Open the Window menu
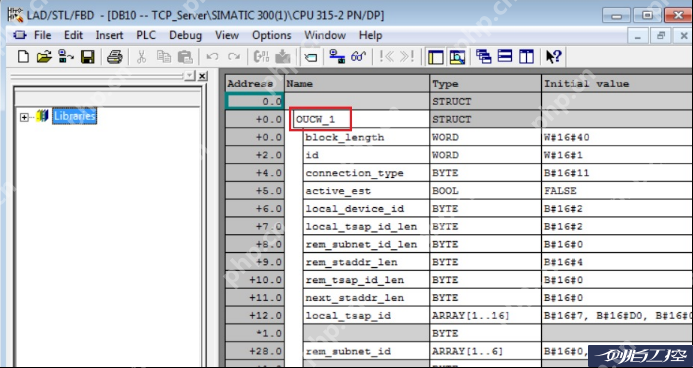The height and width of the screenshot is (368, 693). coord(325,35)
